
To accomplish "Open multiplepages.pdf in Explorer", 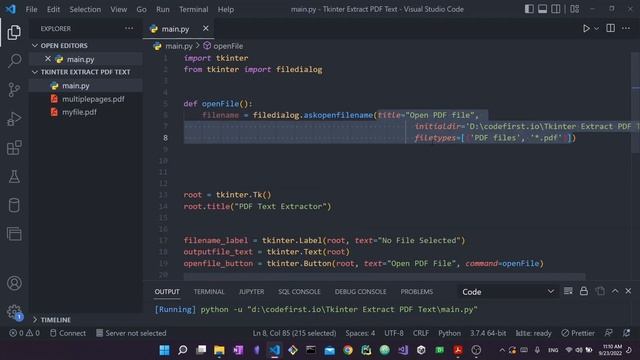I will click(x=86, y=99).
